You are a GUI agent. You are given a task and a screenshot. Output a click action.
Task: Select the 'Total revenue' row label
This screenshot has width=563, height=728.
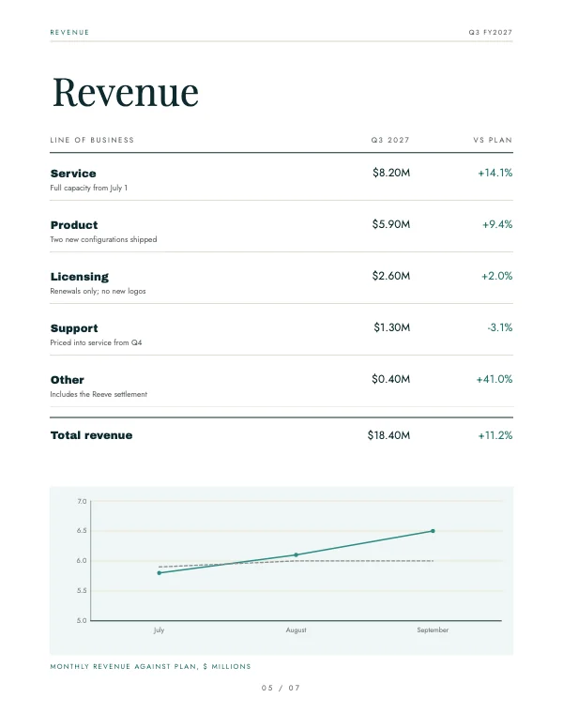[92, 435]
